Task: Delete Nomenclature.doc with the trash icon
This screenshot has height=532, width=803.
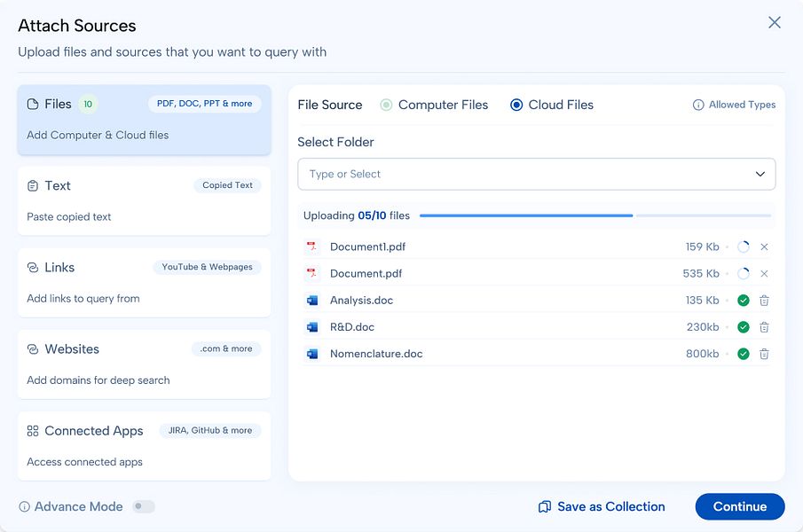Action: tap(764, 354)
